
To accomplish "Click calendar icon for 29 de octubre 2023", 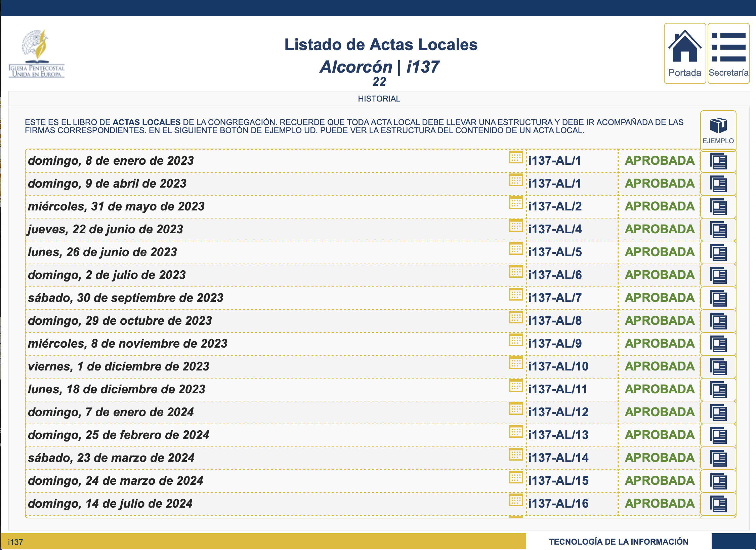I will point(516,317).
